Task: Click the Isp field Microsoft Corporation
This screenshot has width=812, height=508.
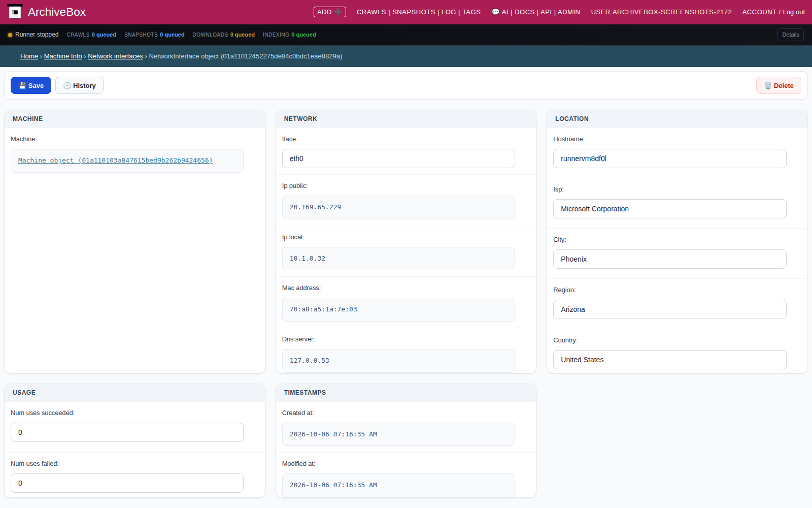Action: 669,209
